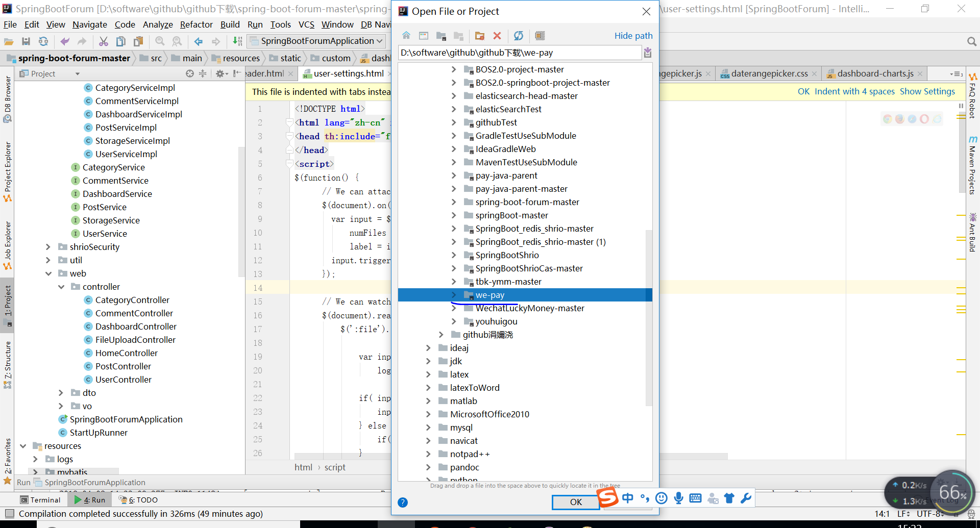
Task: Expand the ideaj folder in dialog
Action: tap(428, 348)
